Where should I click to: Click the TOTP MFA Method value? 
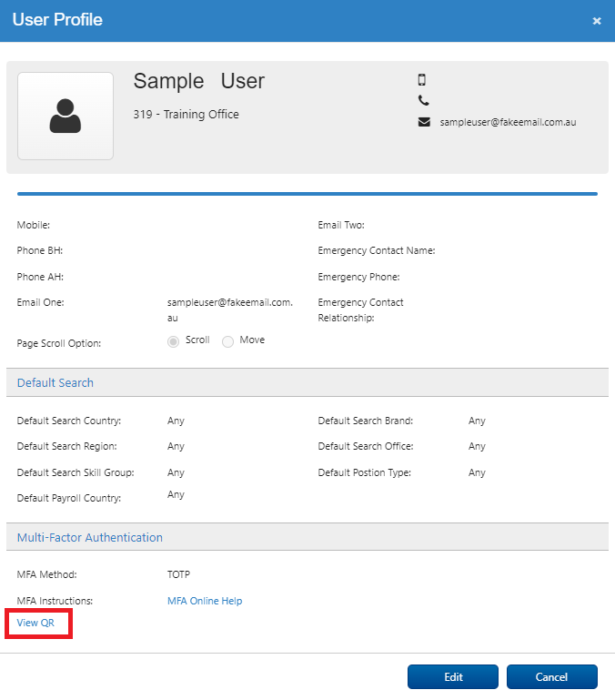(178, 574)
